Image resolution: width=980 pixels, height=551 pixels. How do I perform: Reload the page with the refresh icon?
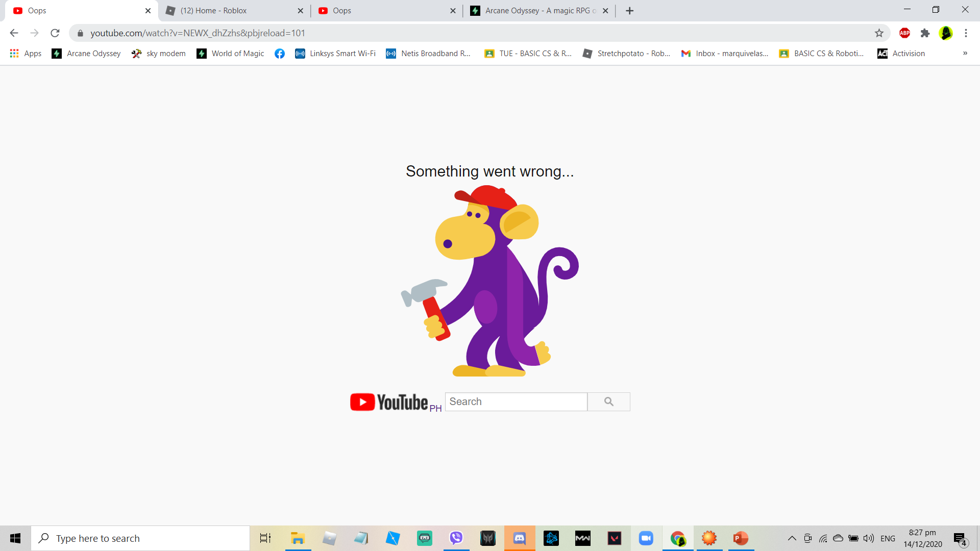[55, 33]
